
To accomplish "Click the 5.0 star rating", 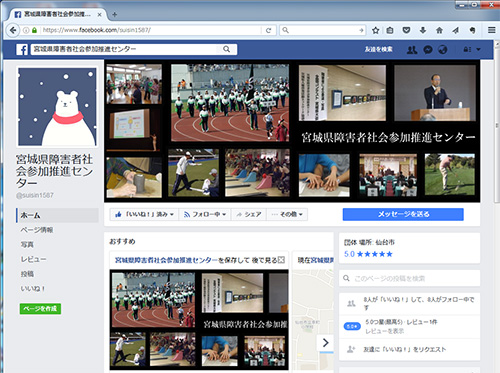I will (368, 254).
